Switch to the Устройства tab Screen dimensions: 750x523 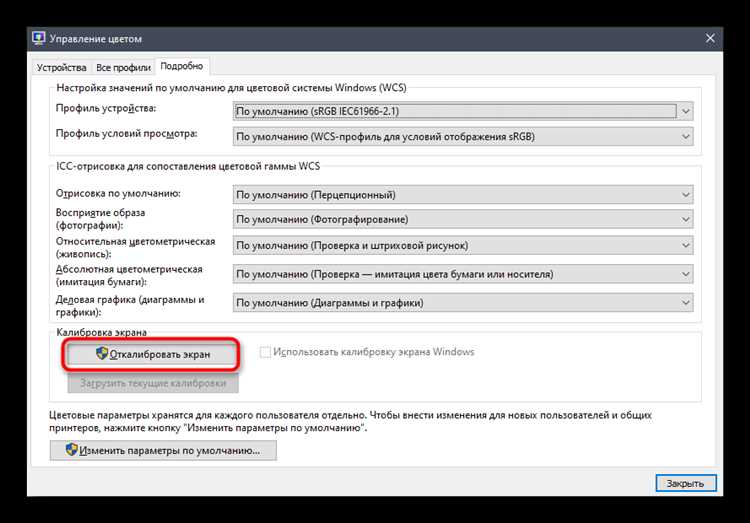tap(62, 67)
